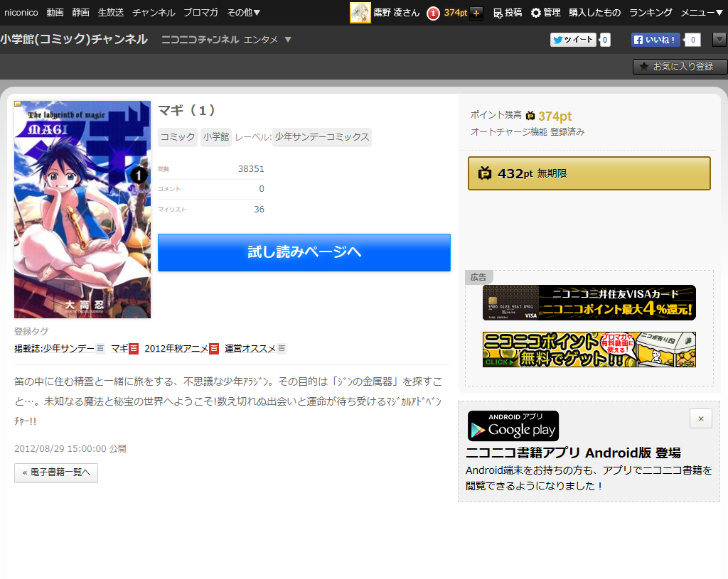Open 投稿 upload icon link

[x=507, y=13]
